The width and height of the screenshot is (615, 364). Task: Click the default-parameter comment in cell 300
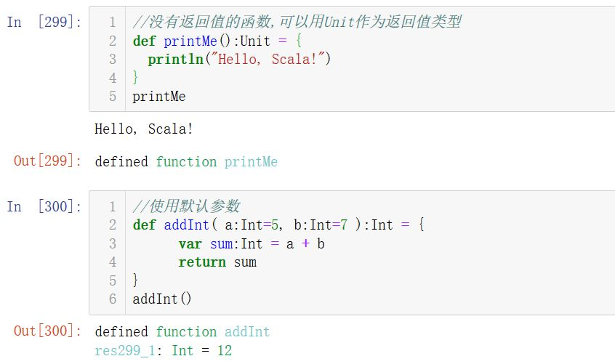[186, 206]
